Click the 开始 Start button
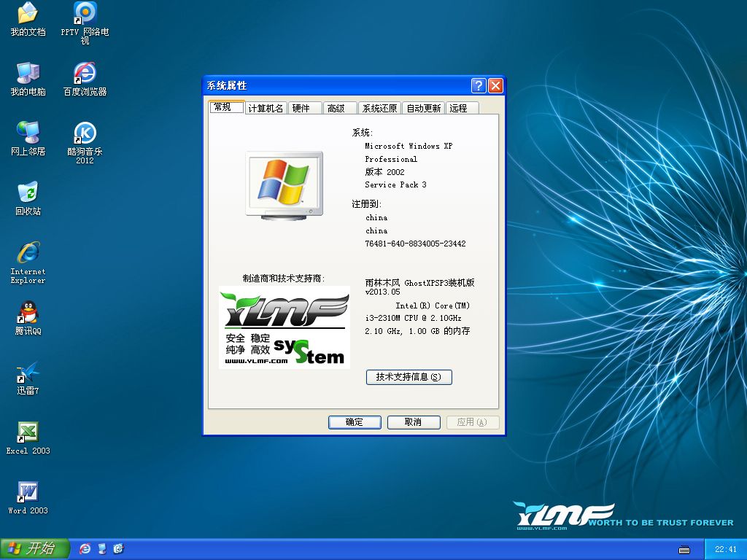Image resolution: width=747 pixels, height=560 pixels. click(34, 548)
